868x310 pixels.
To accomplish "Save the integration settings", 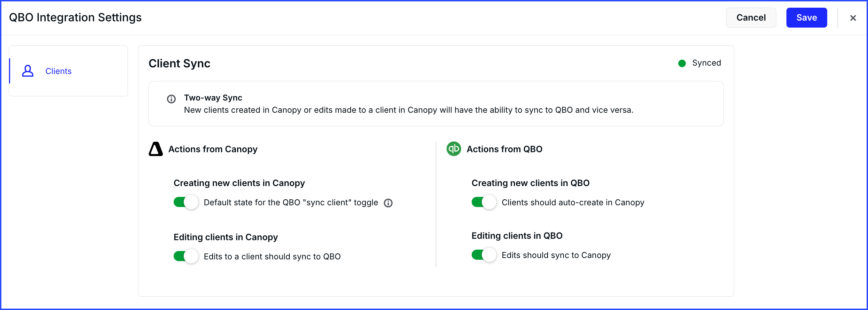I will (807, 17).
